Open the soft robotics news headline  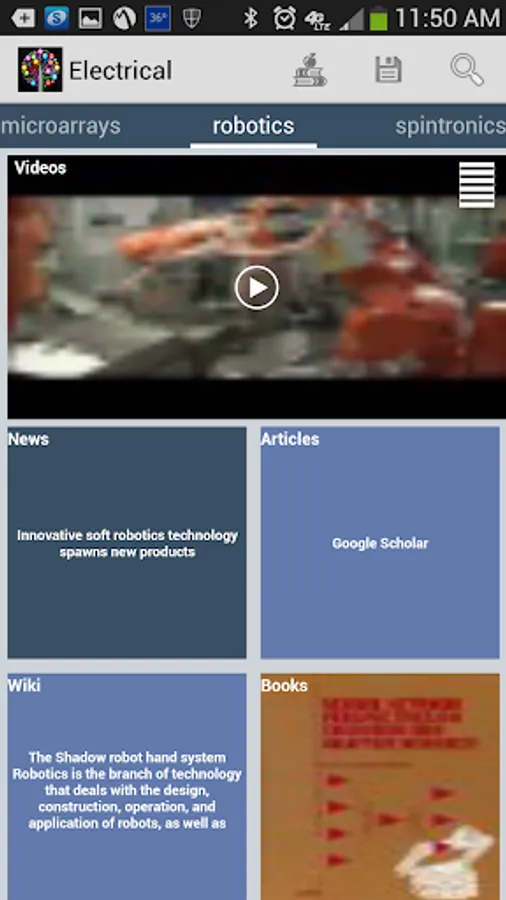tap(127, 543)
